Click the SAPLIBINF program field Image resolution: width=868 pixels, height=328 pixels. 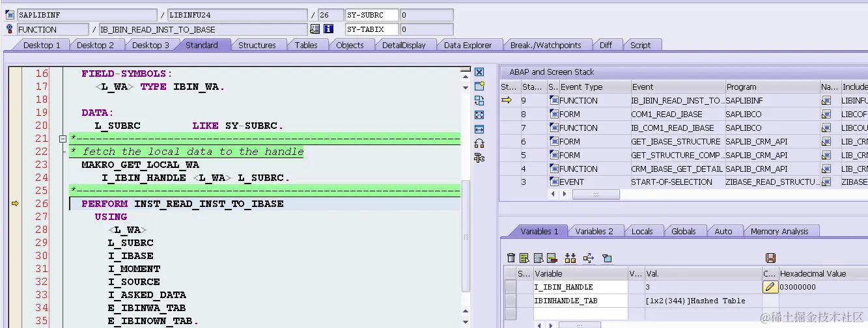point(86,14)
